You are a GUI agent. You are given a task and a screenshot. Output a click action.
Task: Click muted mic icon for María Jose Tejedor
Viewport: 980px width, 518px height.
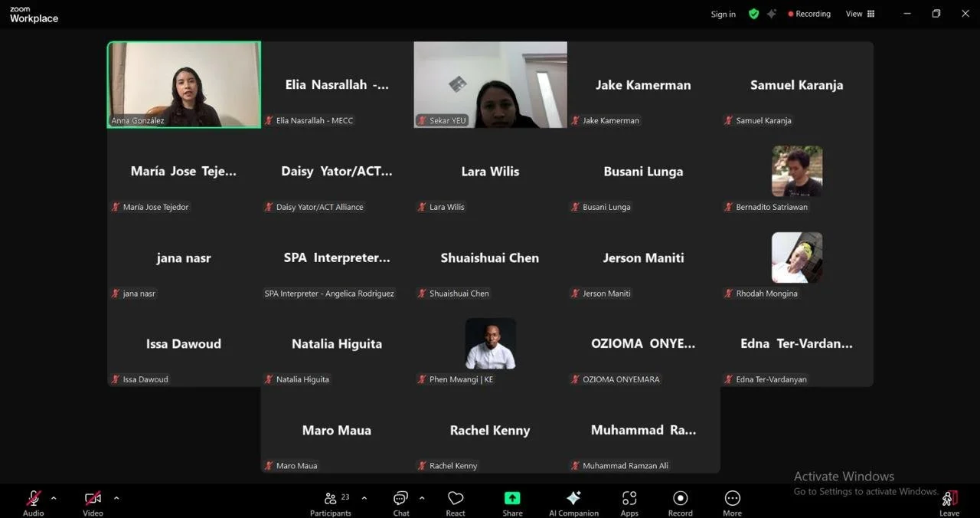pyautogui.click(x=116, y=207)
